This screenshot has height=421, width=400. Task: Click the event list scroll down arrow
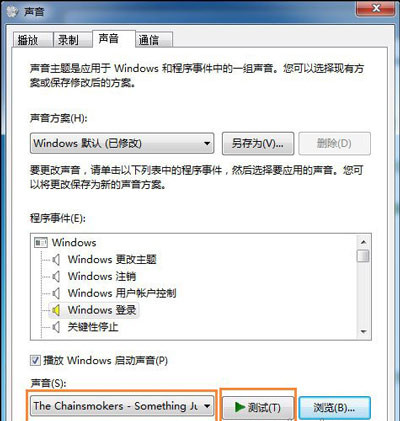coord(363,332)
